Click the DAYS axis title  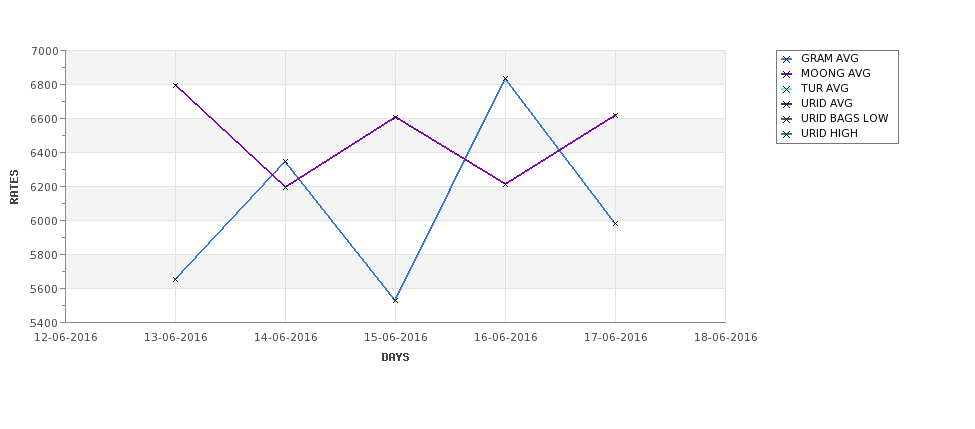coord(395,358)
